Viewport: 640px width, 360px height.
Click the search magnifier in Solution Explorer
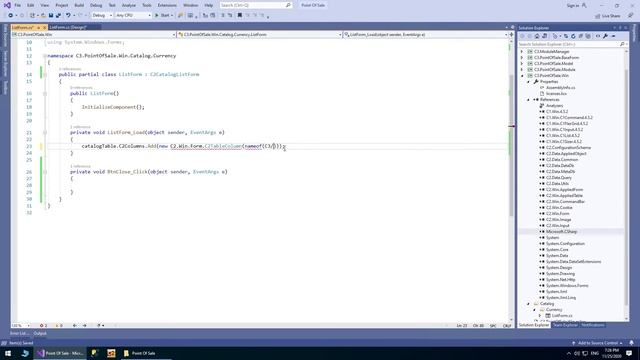622,44
